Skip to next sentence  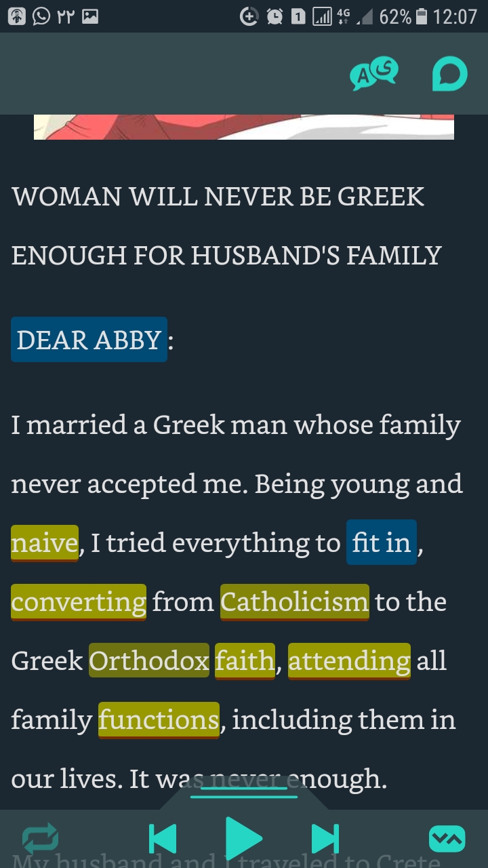point(325,839)
